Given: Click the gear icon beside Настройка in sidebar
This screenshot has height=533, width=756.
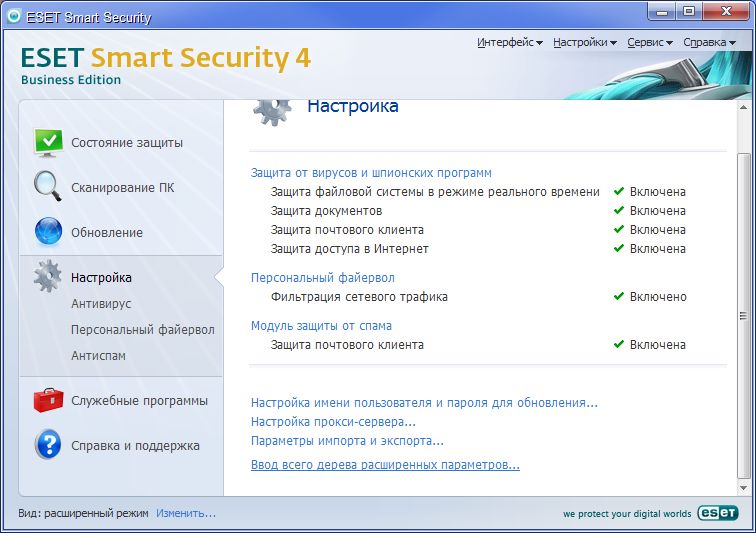Looking at the screenshot, I should [48, 276].
